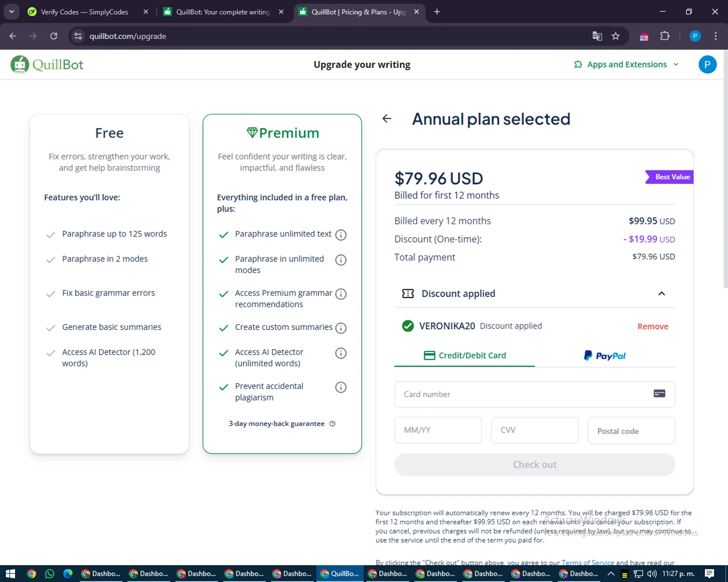The image size is (728, 582).
Task: Reload the page with refresh icon
Action: pos(54,36)
